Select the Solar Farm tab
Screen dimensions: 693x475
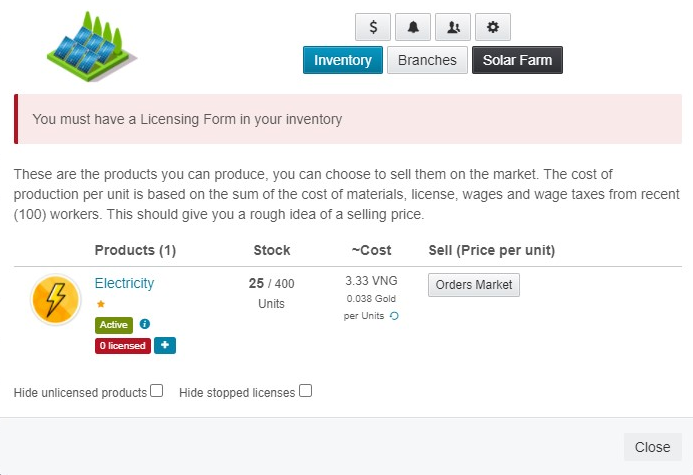[518, 60]
